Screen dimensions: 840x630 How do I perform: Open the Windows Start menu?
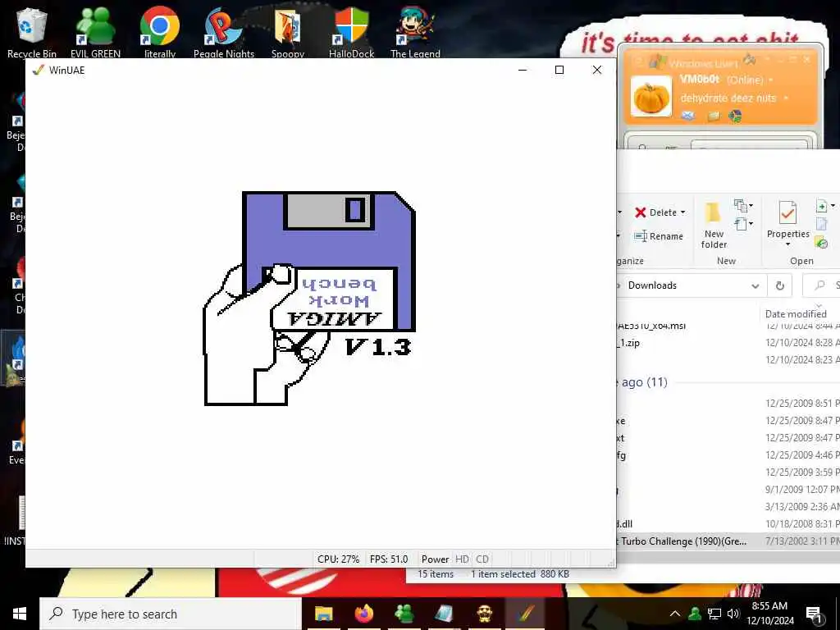tap(20, 614)
